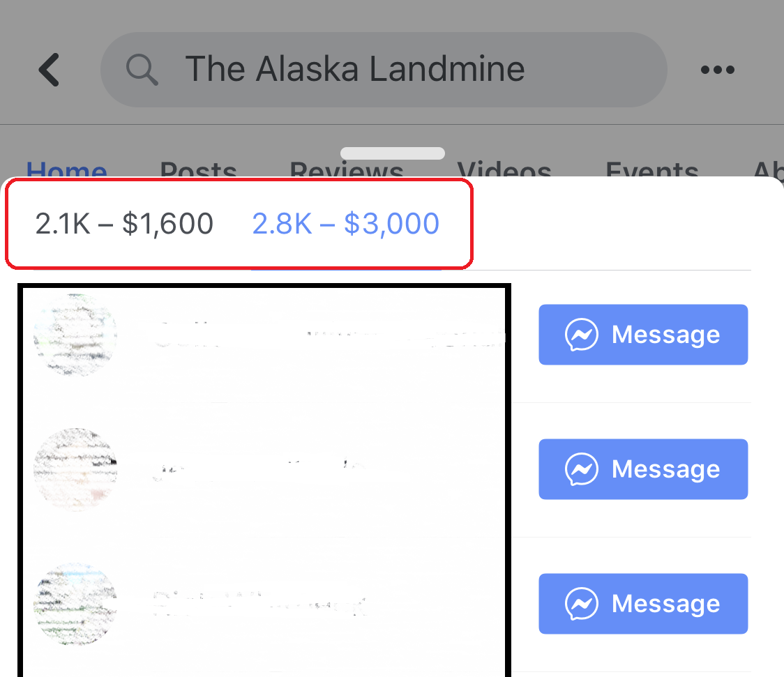Click the search magnifier icon

click(x=142, y=70)
